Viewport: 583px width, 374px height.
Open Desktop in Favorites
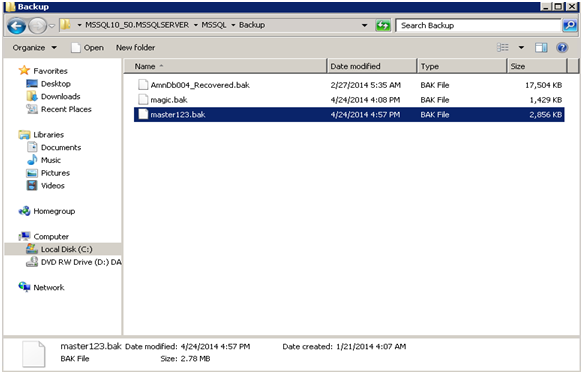pos(48,84)
